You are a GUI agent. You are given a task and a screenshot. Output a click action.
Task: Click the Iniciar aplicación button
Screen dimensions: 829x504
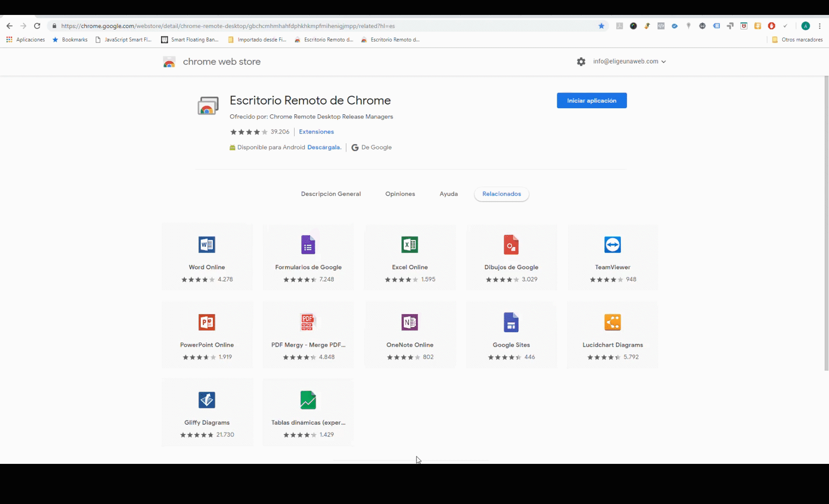tap(591, 101)
